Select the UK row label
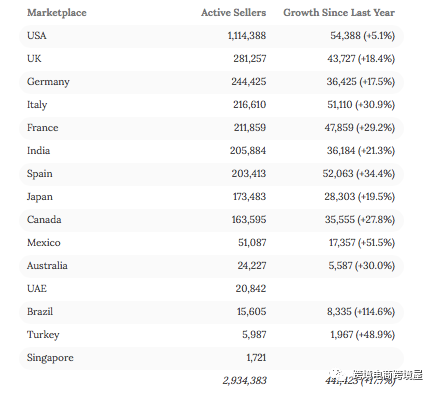The image size is (436, 394). coord(34,59)
